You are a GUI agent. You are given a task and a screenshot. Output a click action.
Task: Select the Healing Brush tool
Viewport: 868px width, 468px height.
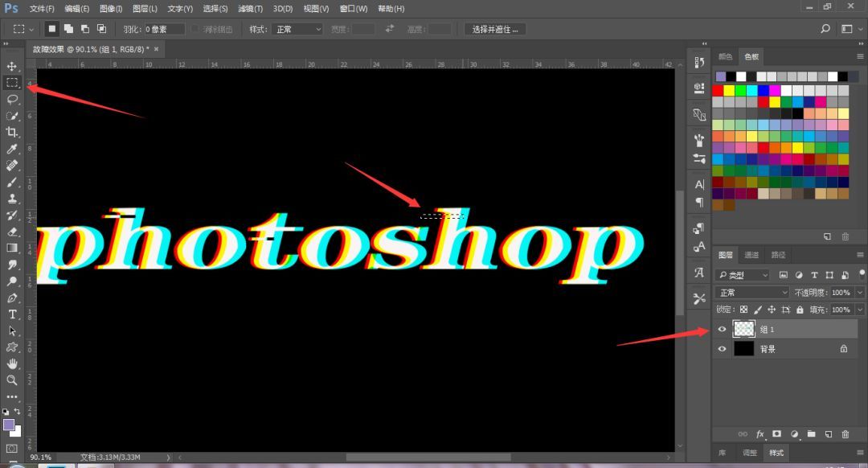tap(11, 166)
